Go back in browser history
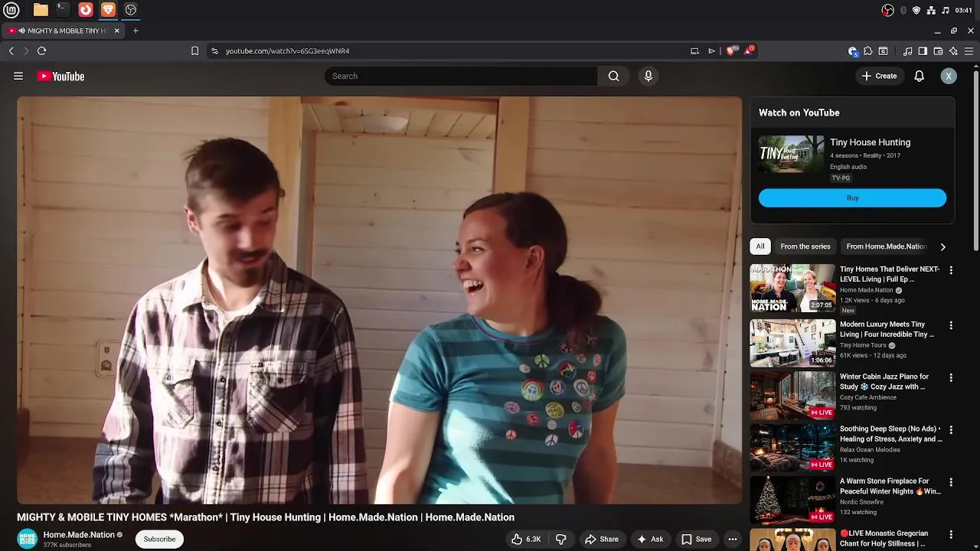This screenshot has height=551, width=980. [11, 51]
